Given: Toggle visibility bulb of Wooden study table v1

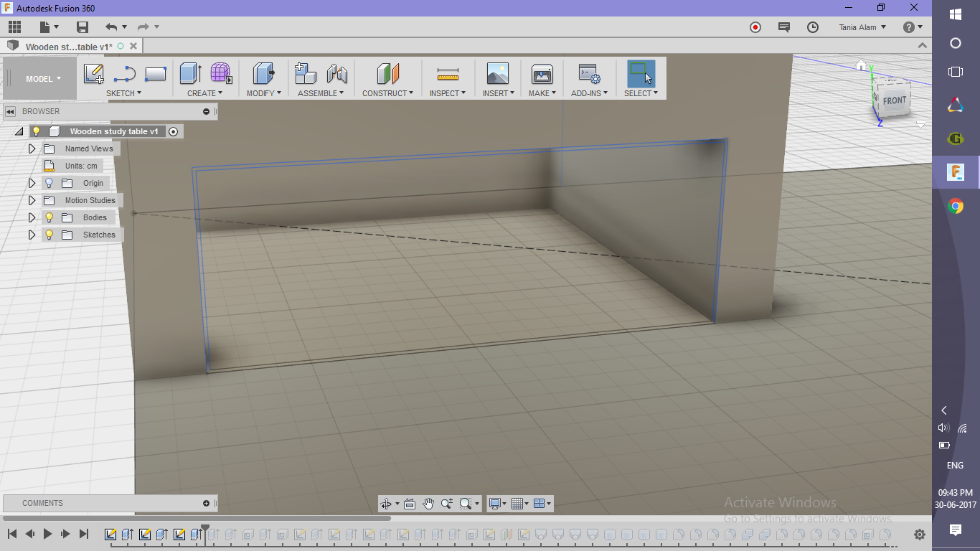Looking at the screenshot, I should 36,131.
